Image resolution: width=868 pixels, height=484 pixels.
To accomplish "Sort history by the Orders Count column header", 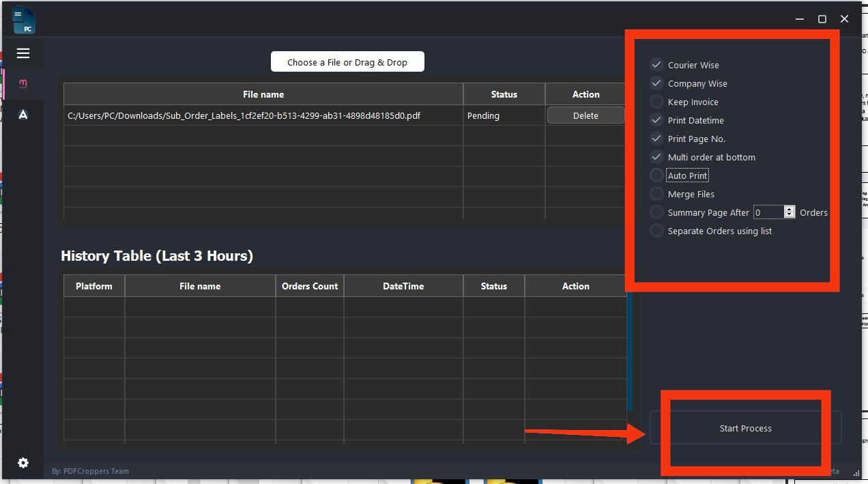I will [310, 286].
